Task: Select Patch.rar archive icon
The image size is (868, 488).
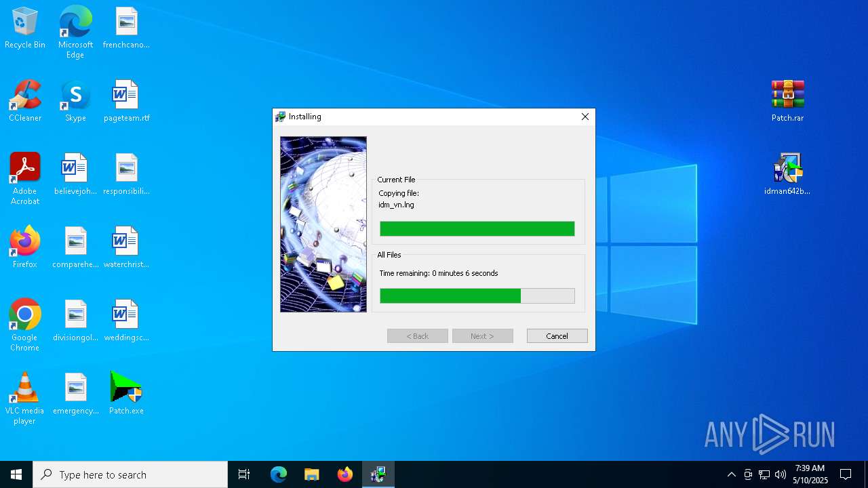Action: pos(787,102)
